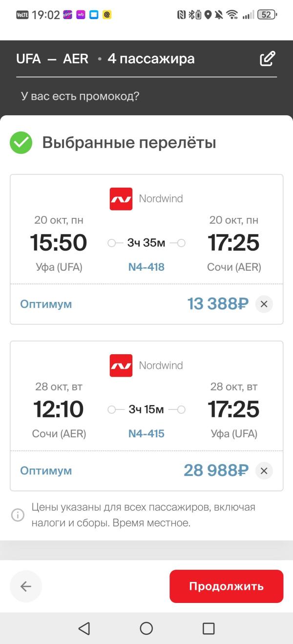
Task: Tap the 13 388₽ price
Action: pyautogui.click(x=218, y=304)
